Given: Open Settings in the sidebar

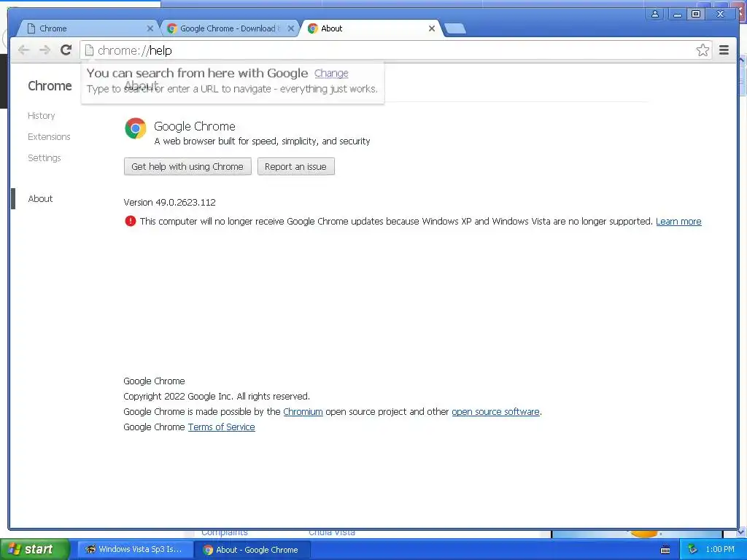Looking at the screenshot, I should point(44,157).
